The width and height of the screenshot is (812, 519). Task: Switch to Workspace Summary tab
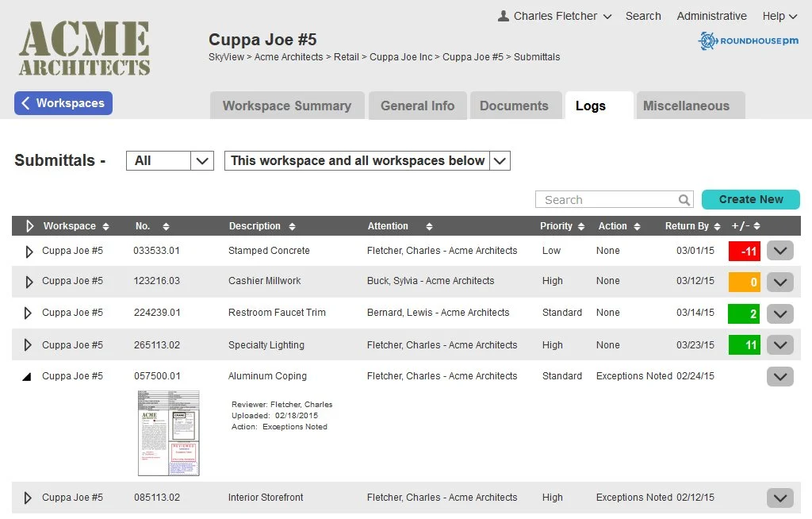(287, 106)
